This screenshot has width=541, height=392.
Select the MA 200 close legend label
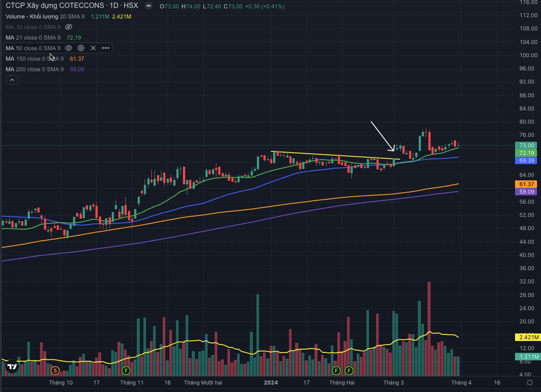(x=35, y=69)
